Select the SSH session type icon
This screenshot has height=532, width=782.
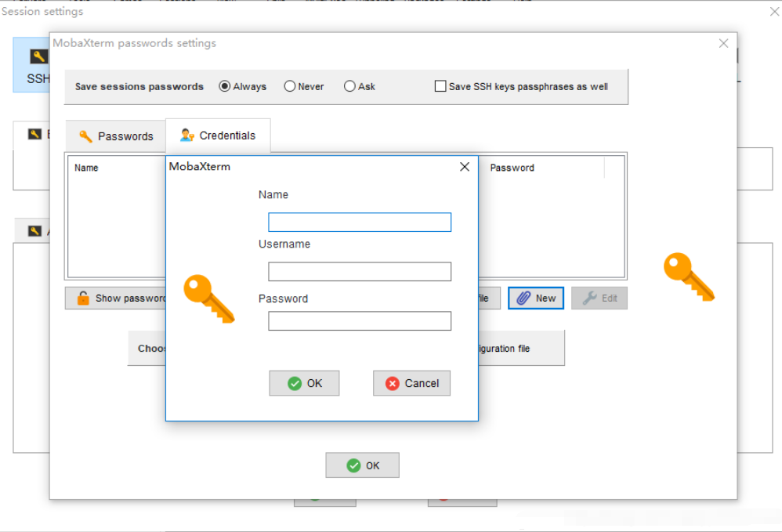click(31, 65)
